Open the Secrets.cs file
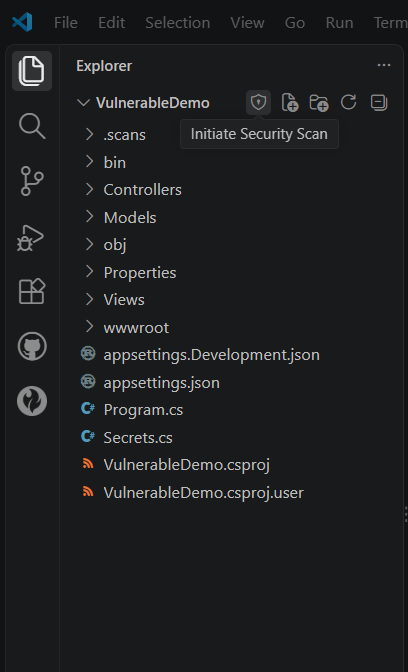This screenshot has height=672, width=408. click(x=138, y=438)
